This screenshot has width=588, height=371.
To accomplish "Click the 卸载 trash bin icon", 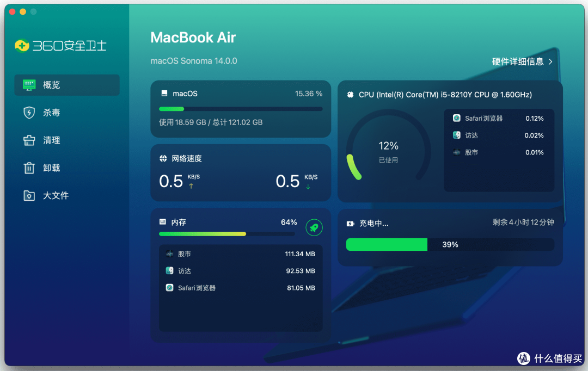I will coord(29,168).
